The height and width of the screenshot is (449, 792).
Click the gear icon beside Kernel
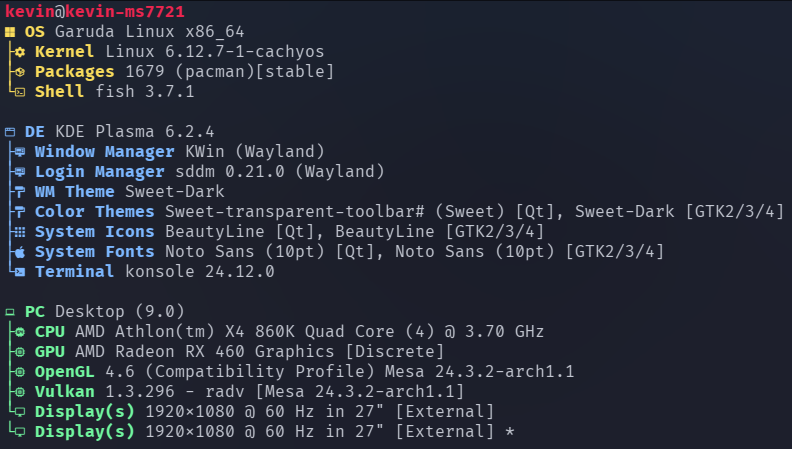(20, 52)
